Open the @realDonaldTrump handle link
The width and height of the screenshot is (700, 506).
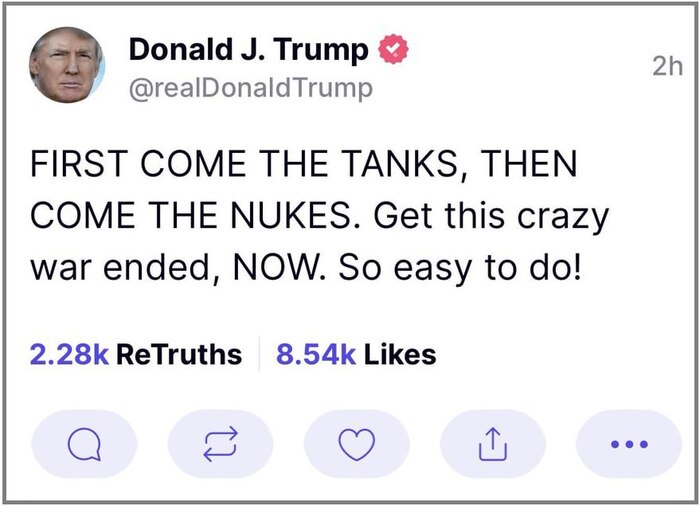point(250,88)
